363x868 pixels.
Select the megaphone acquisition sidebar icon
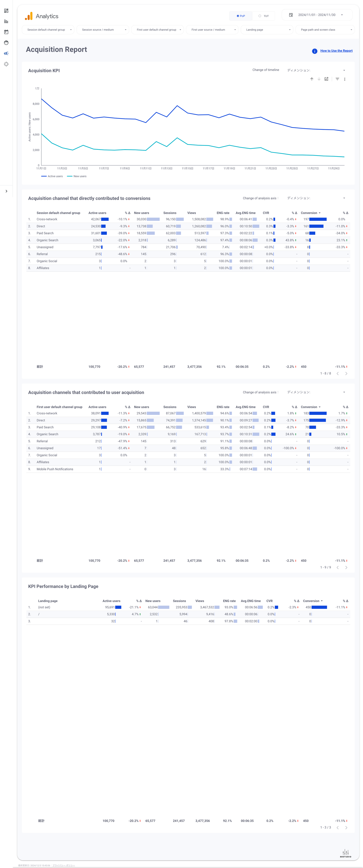[x=6, y=53]
